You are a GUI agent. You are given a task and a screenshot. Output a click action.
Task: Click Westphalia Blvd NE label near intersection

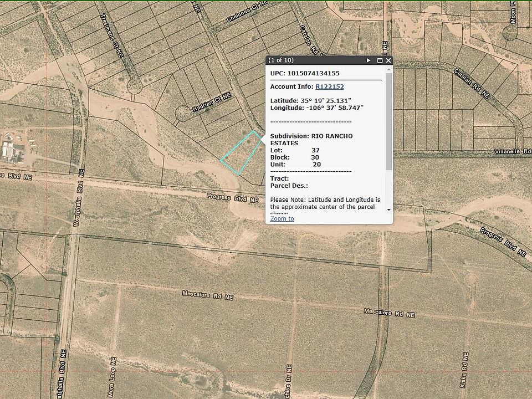tap(78, 197)
